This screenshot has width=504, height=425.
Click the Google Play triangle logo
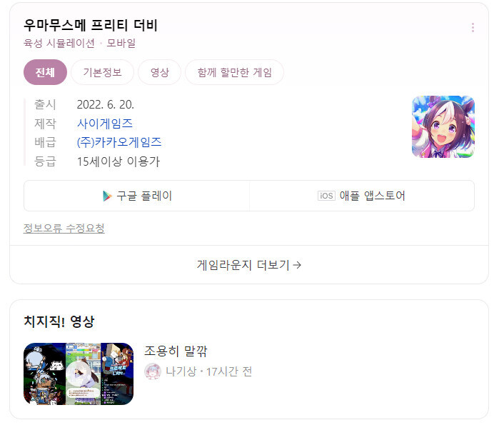coord(107,196)
